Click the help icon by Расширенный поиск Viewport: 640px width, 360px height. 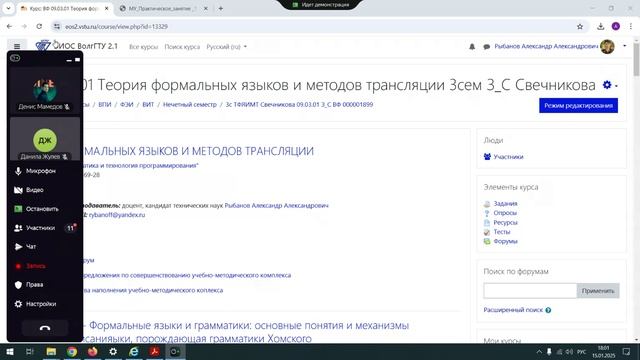548,310
